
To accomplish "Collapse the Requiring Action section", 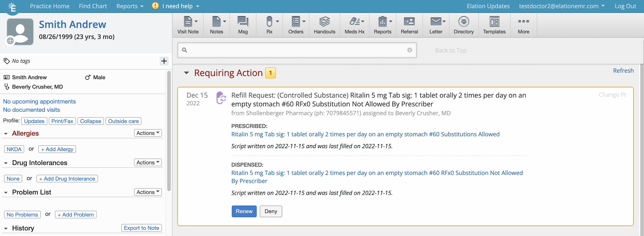I will pyautogui.click(x=186, y=73).
